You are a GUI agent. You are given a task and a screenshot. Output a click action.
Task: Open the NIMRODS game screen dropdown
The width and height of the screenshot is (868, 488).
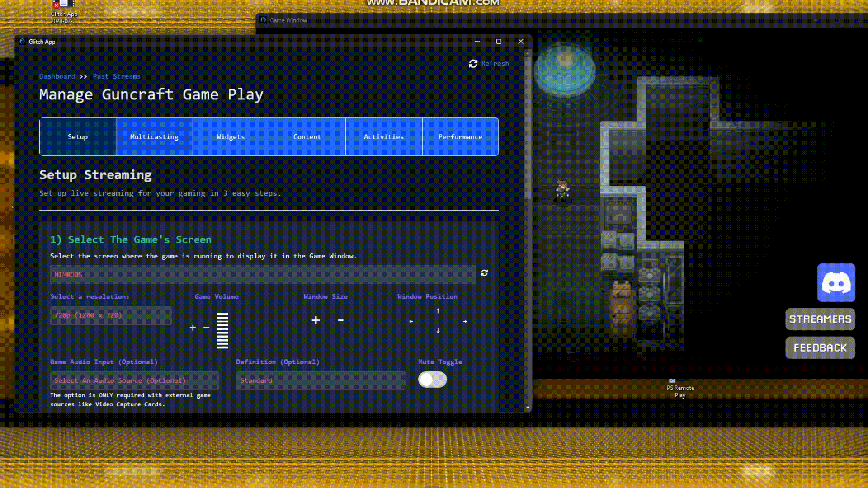pyautogui.click(x=262, y=275)
